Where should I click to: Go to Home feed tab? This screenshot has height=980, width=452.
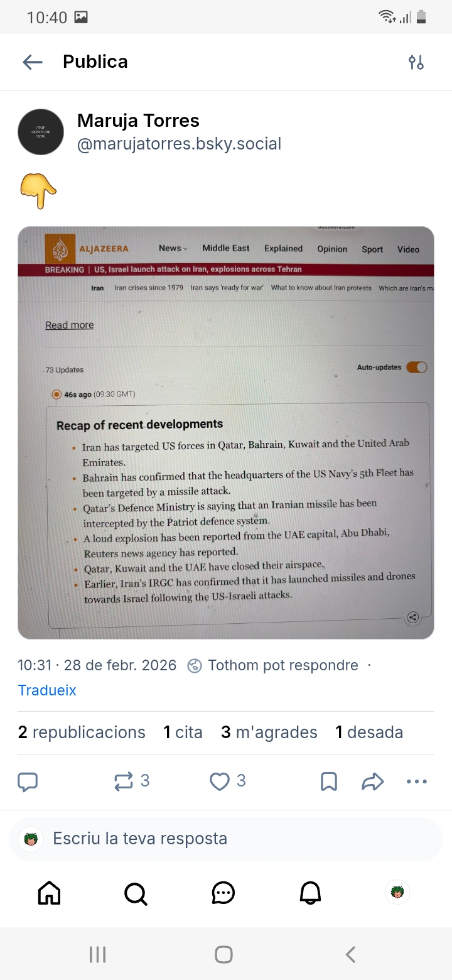click(49, 892)
